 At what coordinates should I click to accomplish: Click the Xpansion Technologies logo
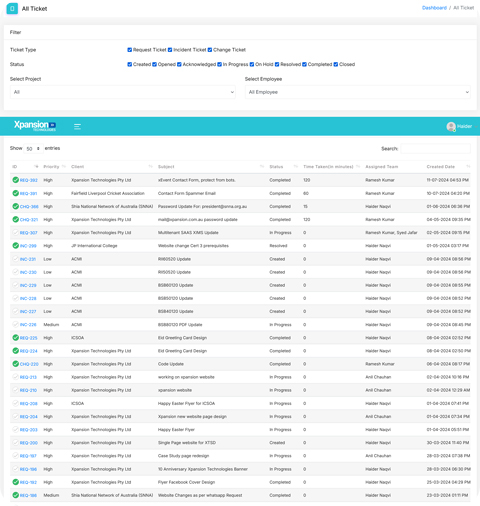(35, 125)
